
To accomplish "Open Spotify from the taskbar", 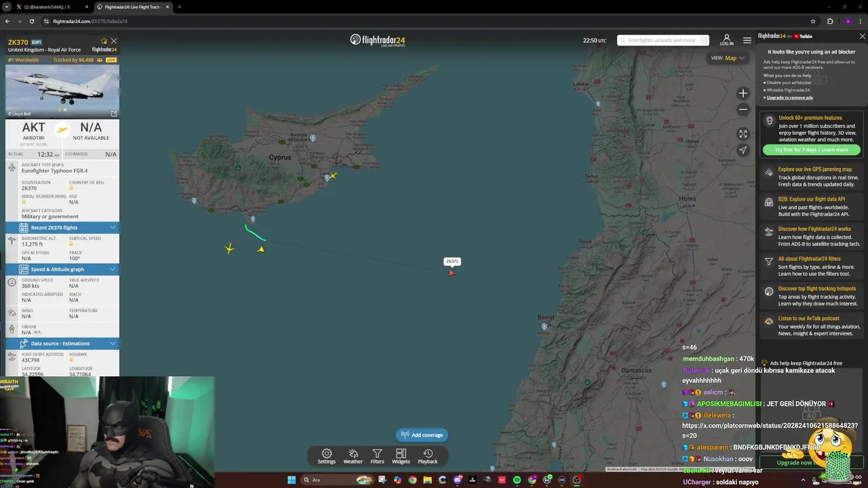I will [x=517, y=480].
